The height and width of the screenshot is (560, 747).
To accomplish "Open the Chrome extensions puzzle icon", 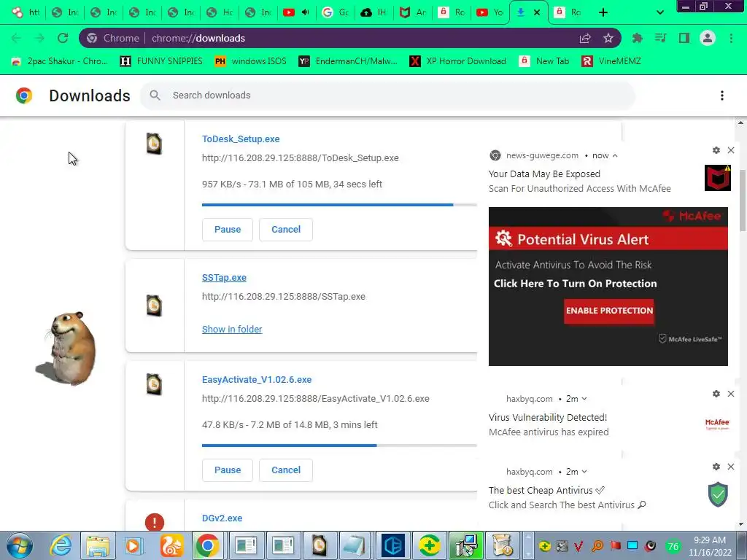I will point(637,38).
